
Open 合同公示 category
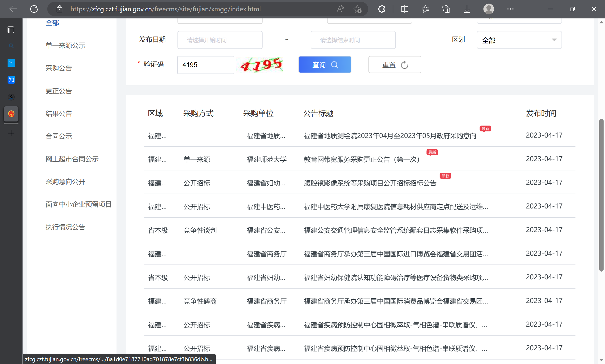click(x=59, y=136)
